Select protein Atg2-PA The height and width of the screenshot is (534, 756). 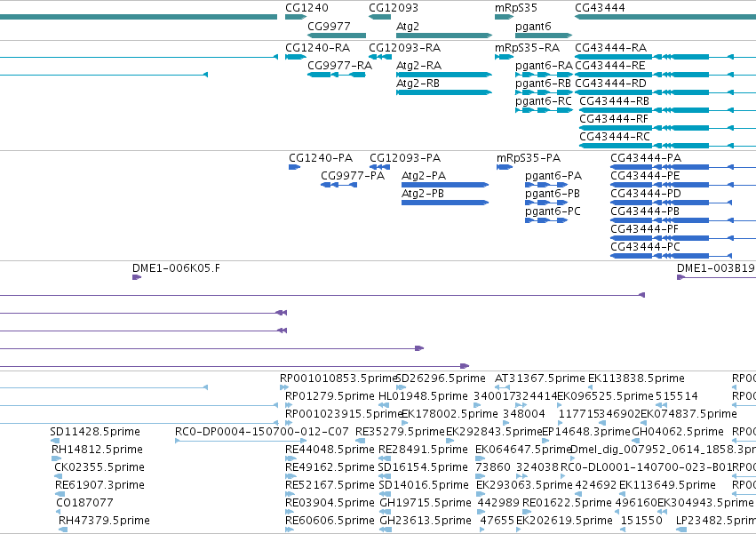[424, 176]
